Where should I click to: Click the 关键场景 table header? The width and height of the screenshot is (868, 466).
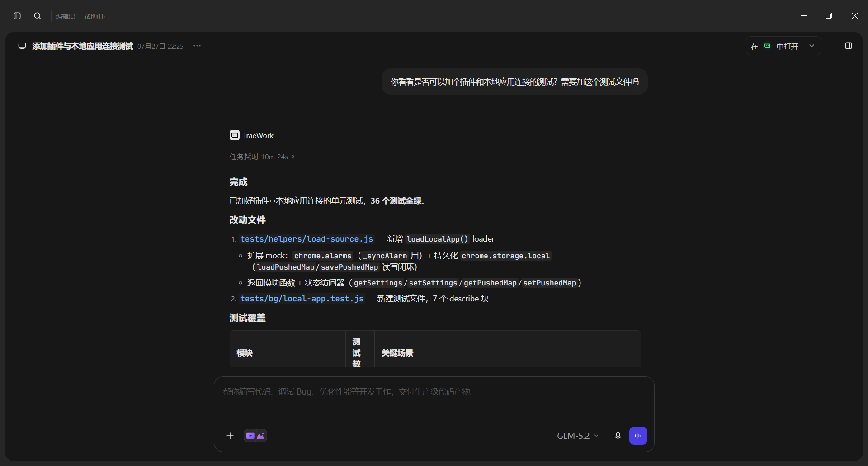point(397,353)
